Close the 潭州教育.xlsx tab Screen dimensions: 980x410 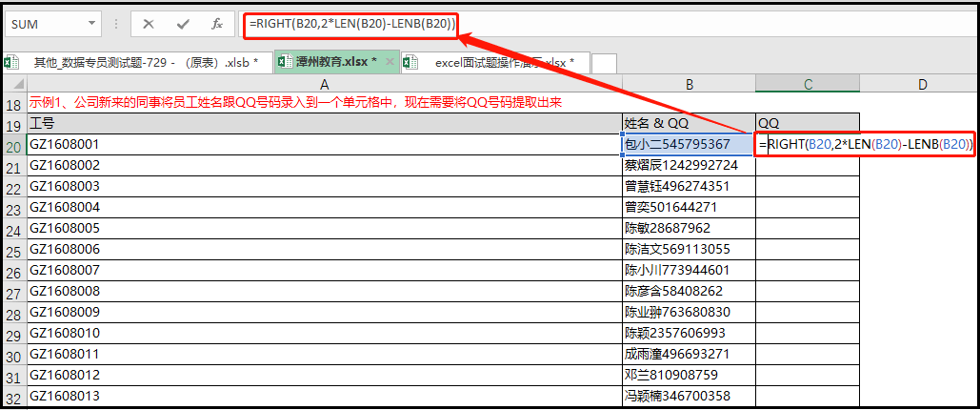[390, 61]
